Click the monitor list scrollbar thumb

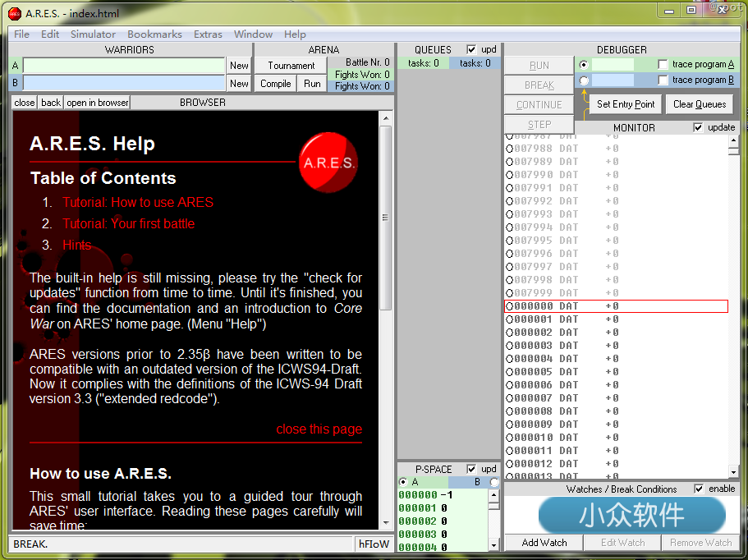coord(734,151)
